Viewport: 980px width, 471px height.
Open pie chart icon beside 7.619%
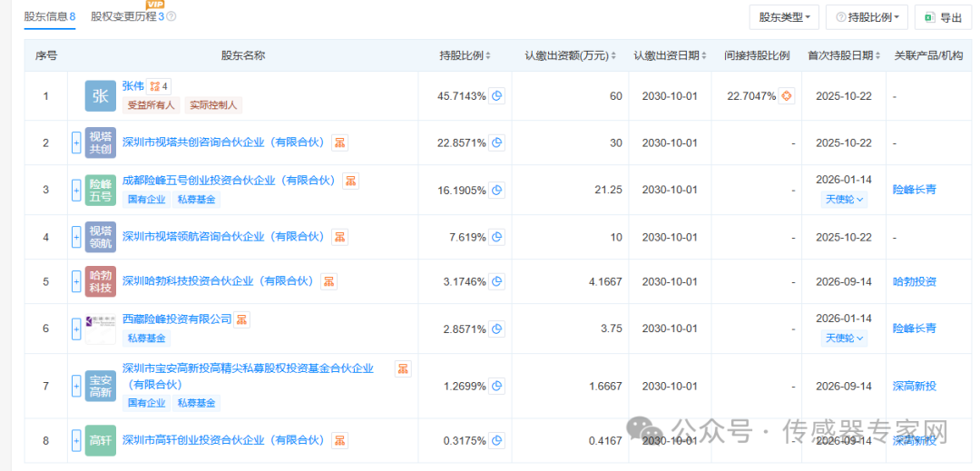(497, 237)
